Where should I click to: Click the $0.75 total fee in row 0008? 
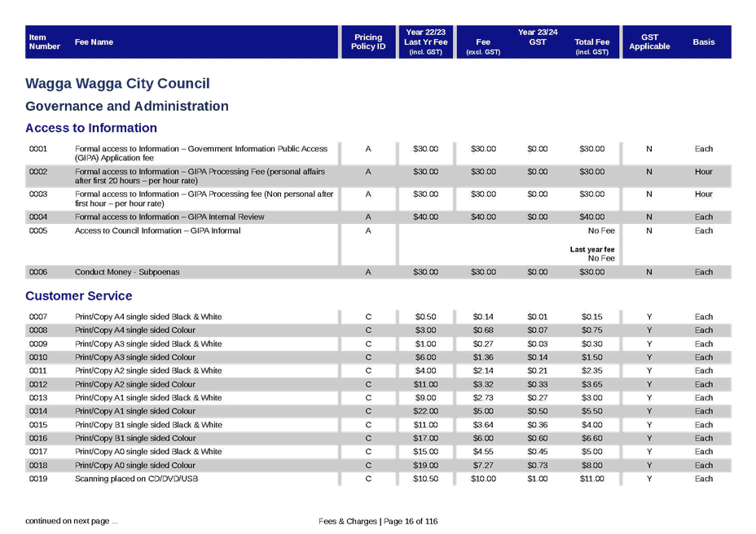coord(591,330)
